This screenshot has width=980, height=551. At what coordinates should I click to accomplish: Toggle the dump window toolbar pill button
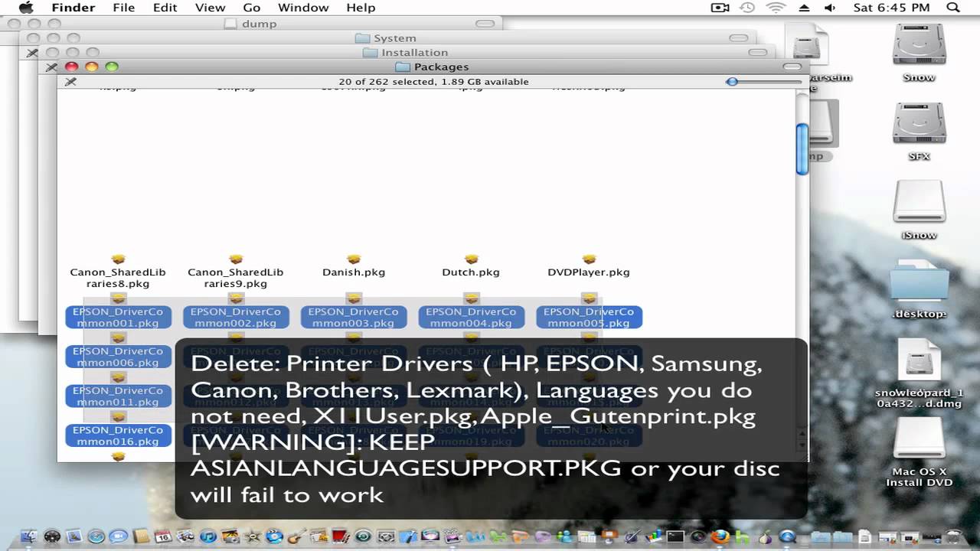(x=485, y=23)
